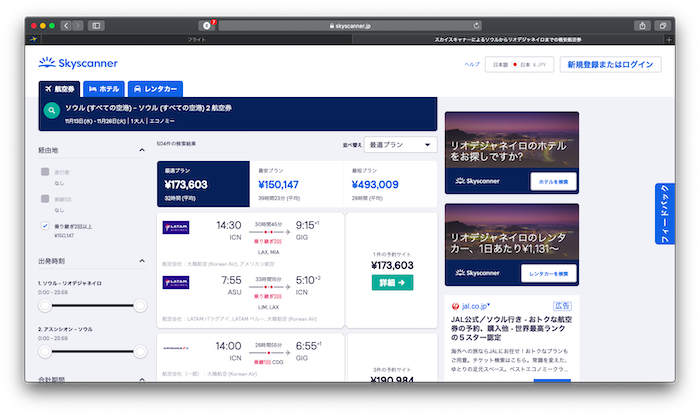Viewport: 700px width, 415px height.
Task: Select the ホテル tab
Action: click(x=104, y=89)
